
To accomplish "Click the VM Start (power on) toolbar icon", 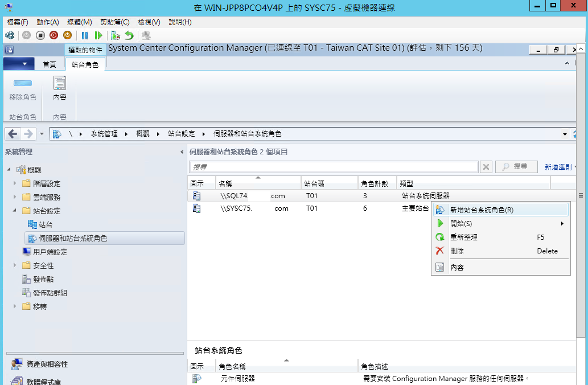I will click(26, 35).
